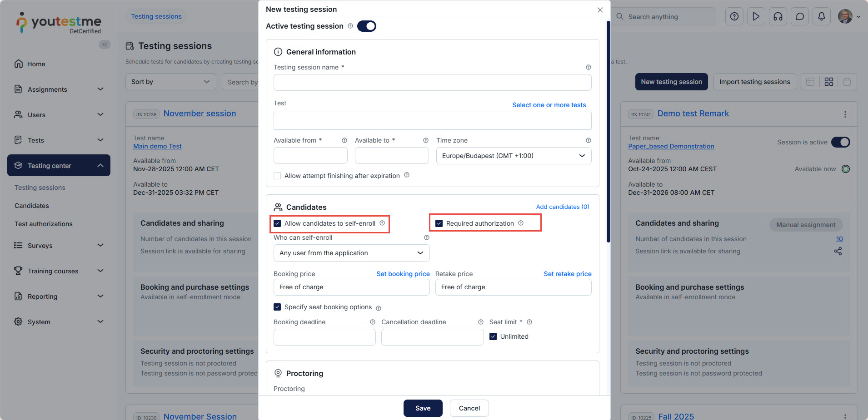Open the chat bubble icon
Screen dimensions: 868x420
799,17
